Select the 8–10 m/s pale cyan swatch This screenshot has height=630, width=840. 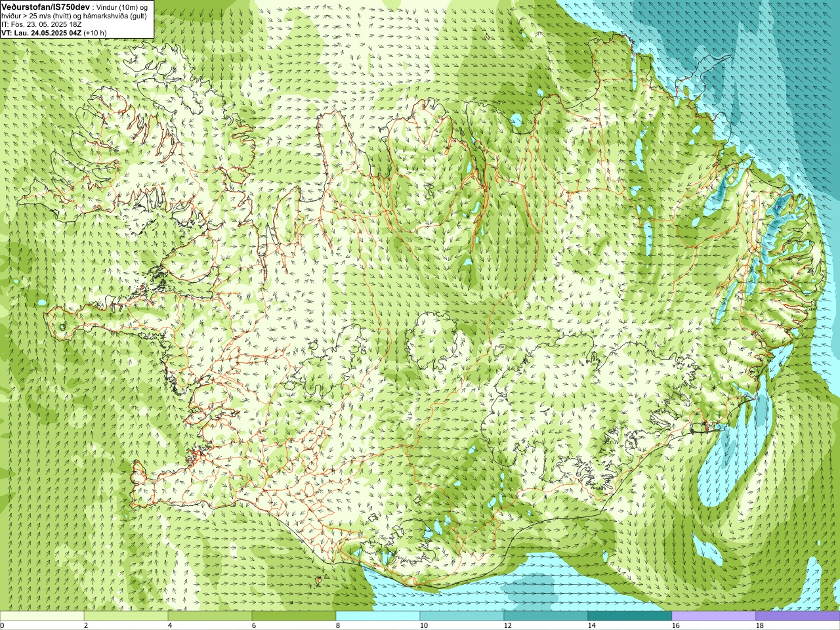378,616
